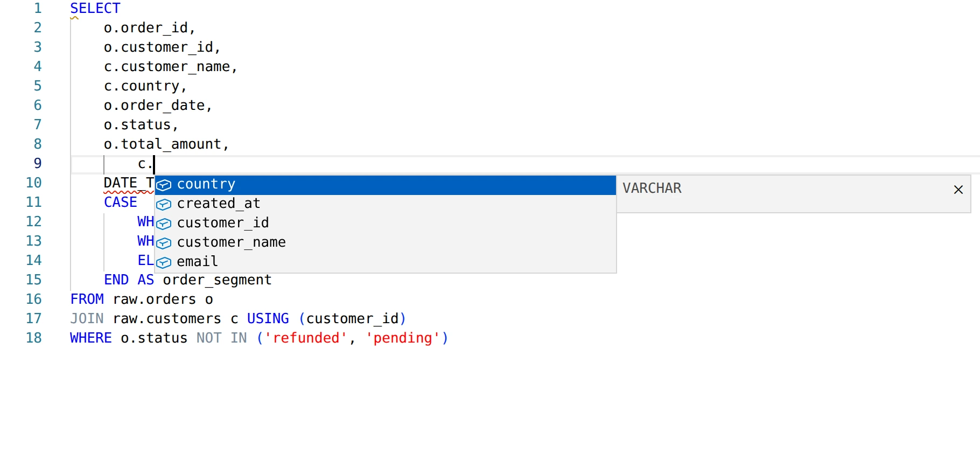This screenshot has height=474, width=980.
Task: Click line number 9 in the gutter
Action: coord(38,163)
